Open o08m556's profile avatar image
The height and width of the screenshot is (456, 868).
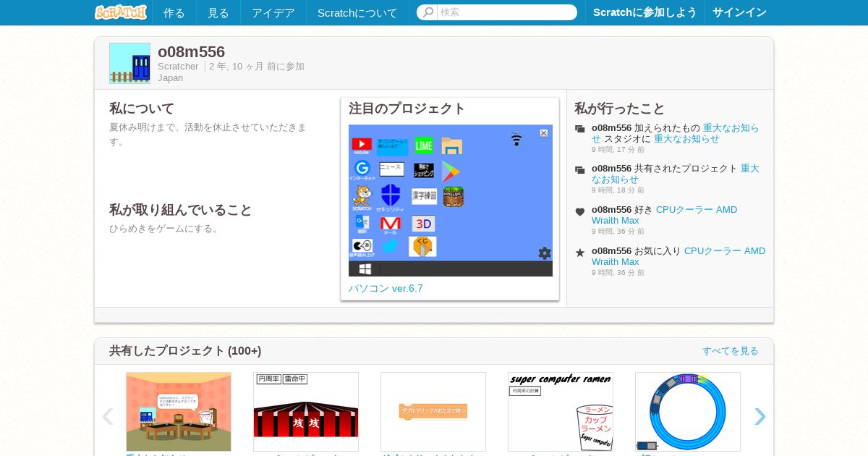pyautogui.click(x=129, y=63)
